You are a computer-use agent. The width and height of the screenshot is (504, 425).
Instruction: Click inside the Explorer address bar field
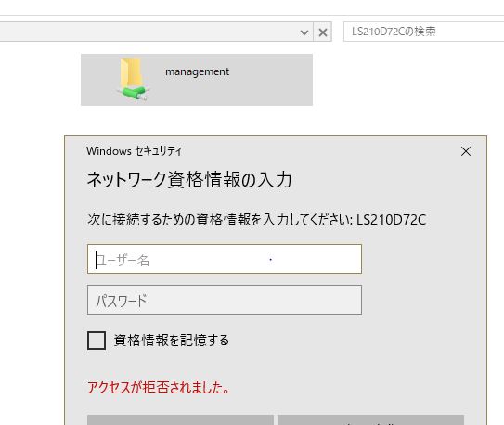point(148,32)
